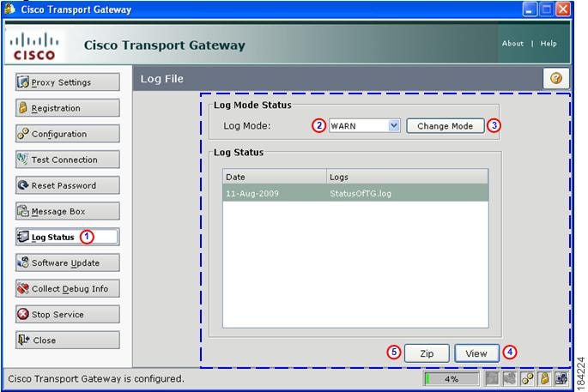
Task: Click second greyed status bar icon
Action: pos(510,378)
